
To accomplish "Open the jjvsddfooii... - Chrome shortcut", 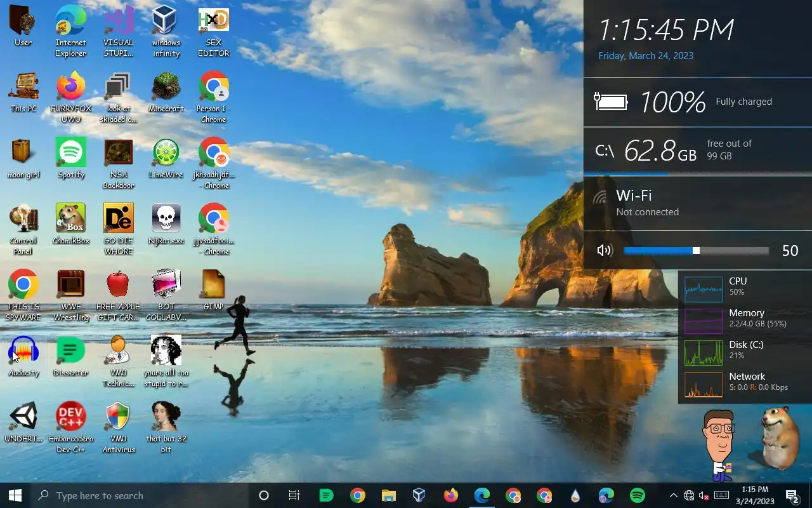I will tap(214, 229).
